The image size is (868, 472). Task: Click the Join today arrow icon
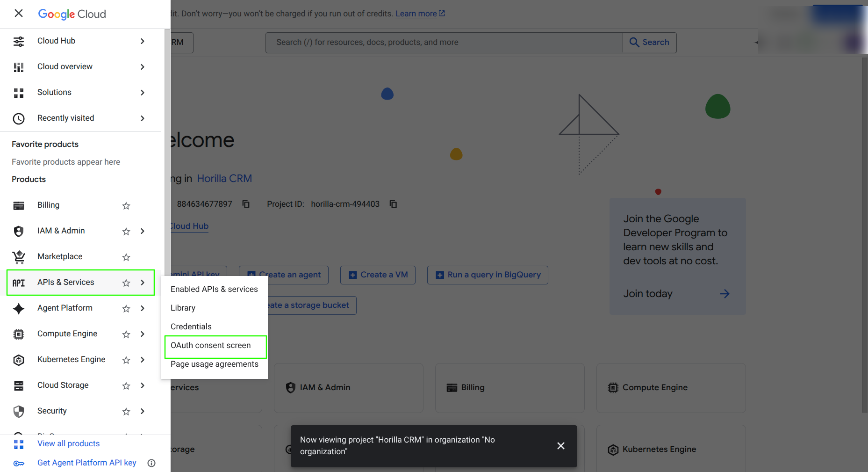click(725, 294)
